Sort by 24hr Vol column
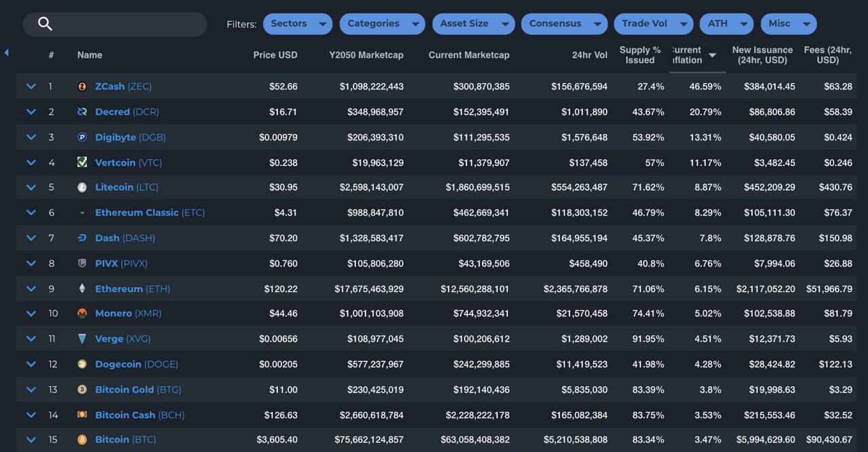 (x=589, y=55)
